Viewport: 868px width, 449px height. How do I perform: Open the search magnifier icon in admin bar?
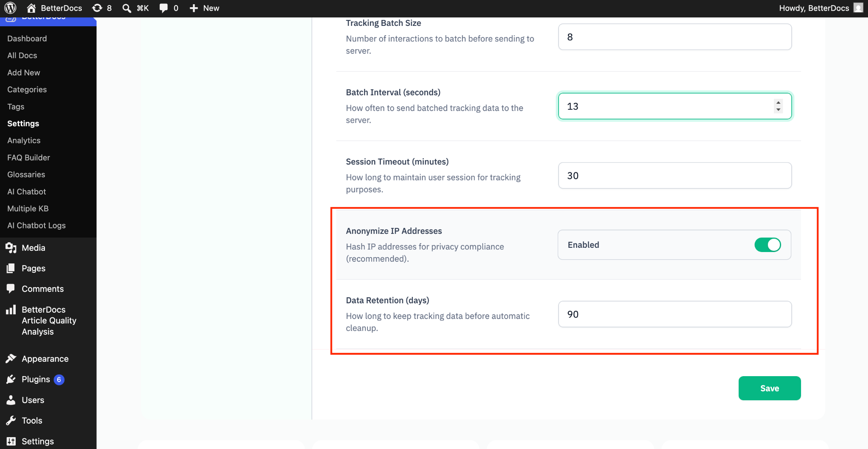(x=126, y=8)
